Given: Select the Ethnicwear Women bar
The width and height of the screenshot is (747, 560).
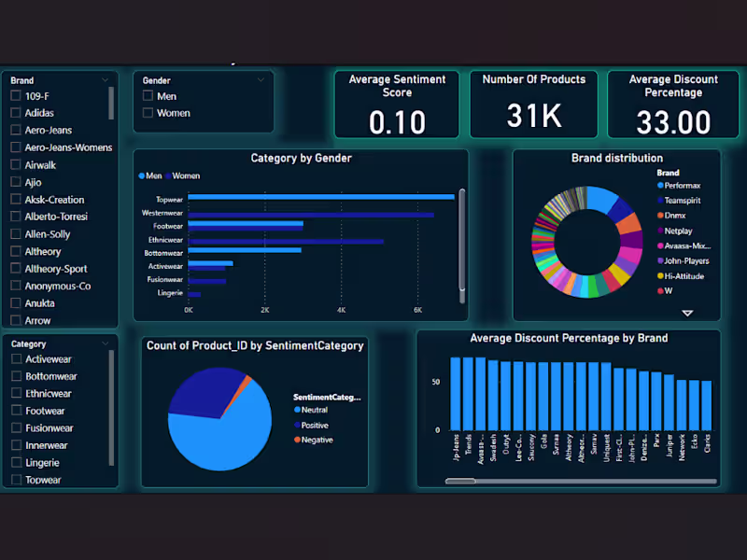Looking at the screenshot, I should [286, 242].
